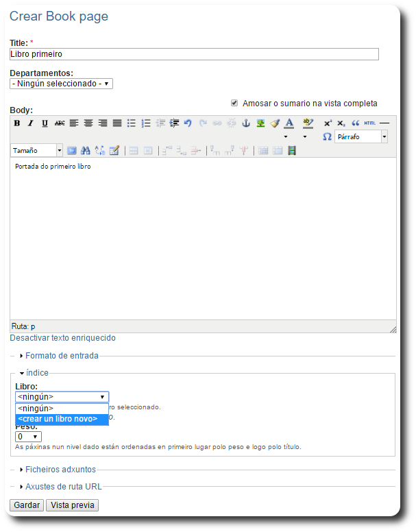Click the Gardar button

27,505
